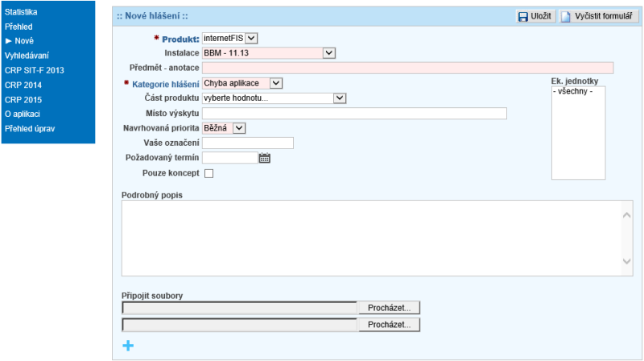644x361 pixels.
Task: Click the blank page icon on Vyčistit formulář
Action: (x=566, y=16)
